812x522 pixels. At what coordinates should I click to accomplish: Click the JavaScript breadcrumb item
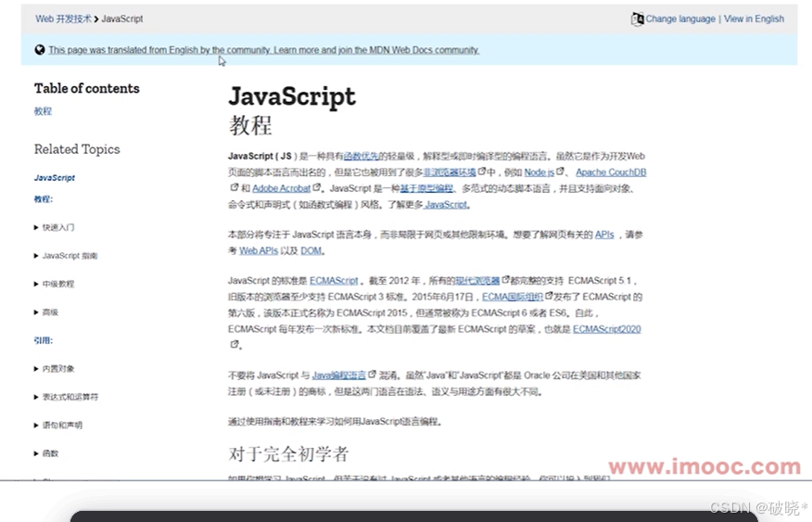pos(122,19)
